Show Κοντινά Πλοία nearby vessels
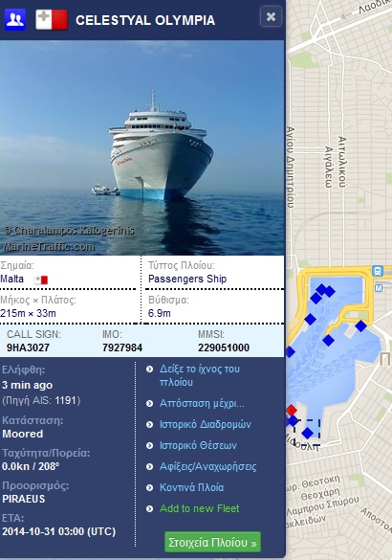Image resolution: width=392 pixels, height=560 pixels. point(191,487)
